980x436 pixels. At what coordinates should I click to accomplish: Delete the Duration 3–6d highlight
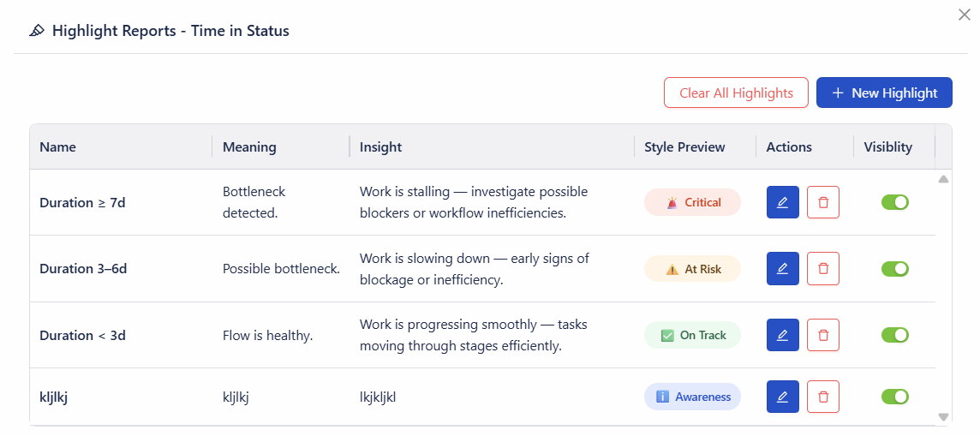tap(823, 268)
